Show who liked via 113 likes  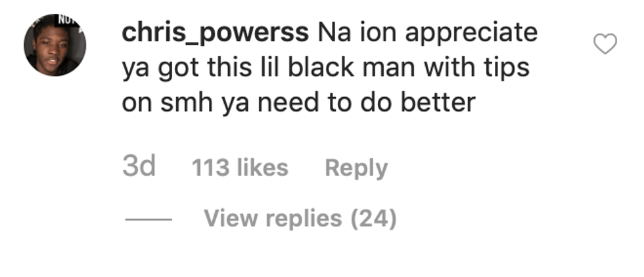[x=240, y=168]
